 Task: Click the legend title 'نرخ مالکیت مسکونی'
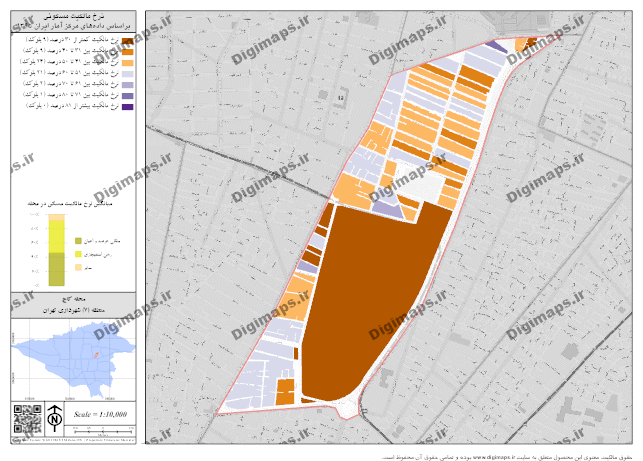click(74, 17)
